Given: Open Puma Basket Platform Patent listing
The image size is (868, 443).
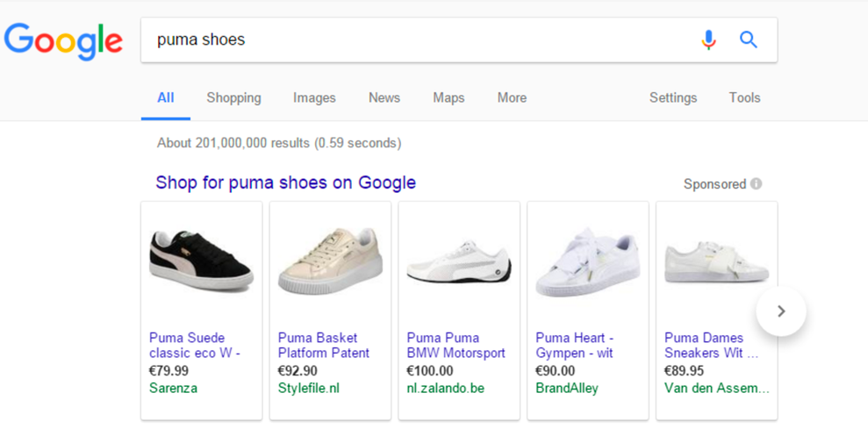Looking at the screenshot, I should (x=323, y=345).
